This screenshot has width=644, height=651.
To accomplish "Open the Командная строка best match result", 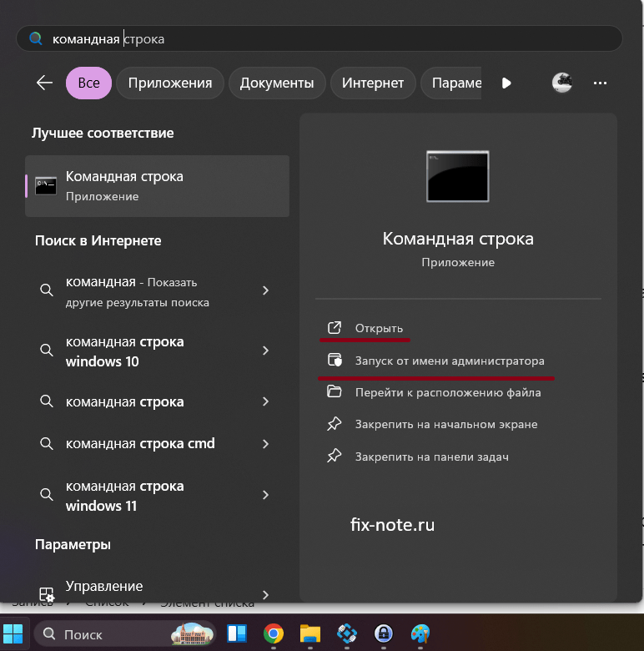I will pyautogui.click(x=158, y=186).
